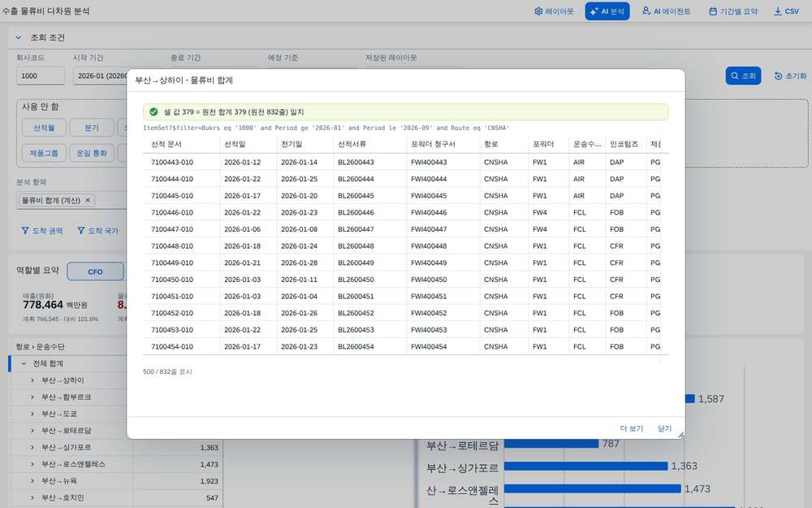This screenshot has height=508, width=812.
Task: Expand the 부산→함부르크 tree row
Action: pos(32,397)
